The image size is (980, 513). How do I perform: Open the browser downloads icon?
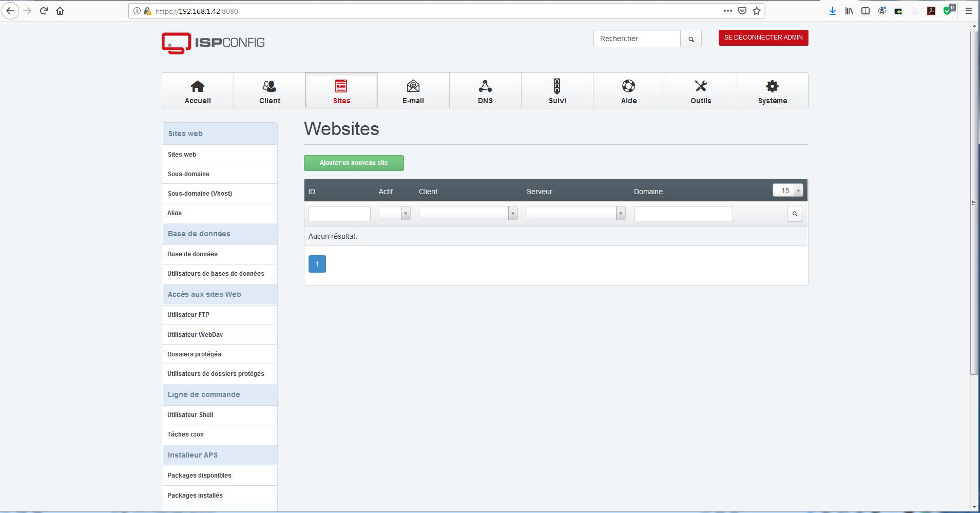pos(833,11)
